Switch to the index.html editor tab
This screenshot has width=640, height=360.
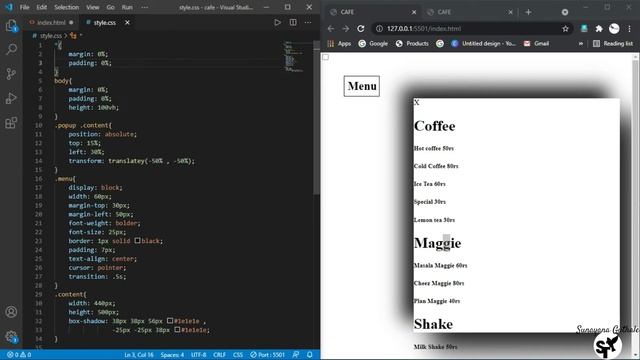(x=51, y=22)
